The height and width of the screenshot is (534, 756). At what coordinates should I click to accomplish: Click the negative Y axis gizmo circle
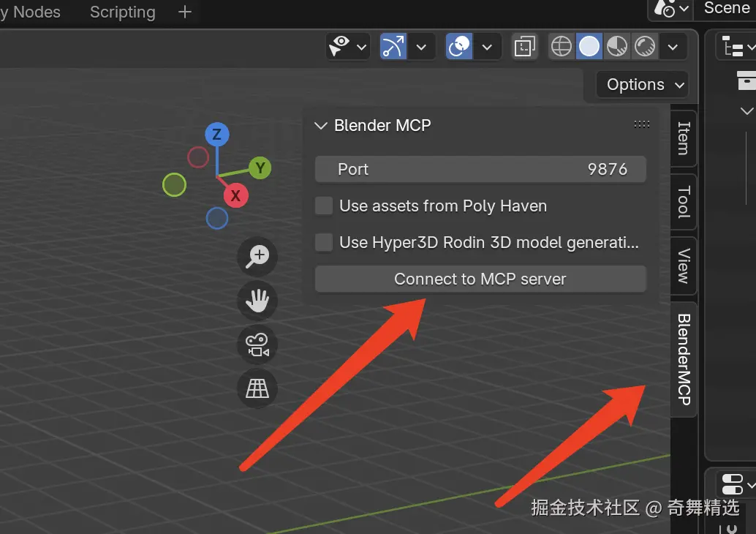click(174, 185)
